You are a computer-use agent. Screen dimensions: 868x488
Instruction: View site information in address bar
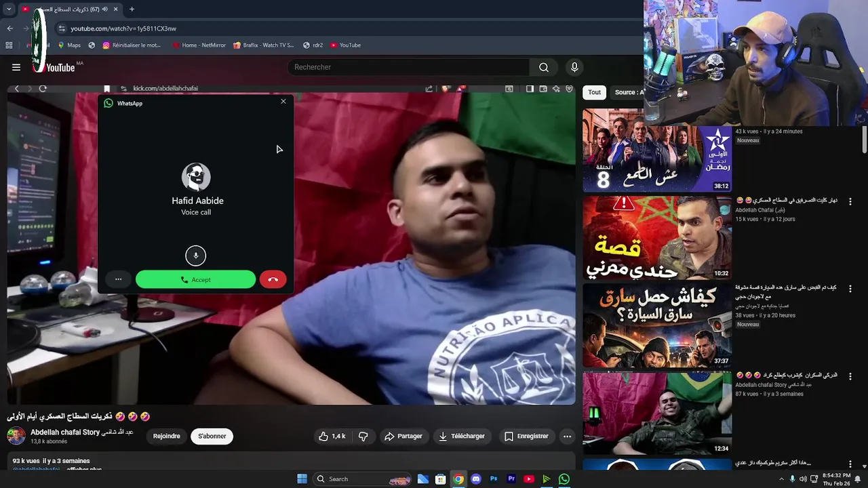point(62,28)
